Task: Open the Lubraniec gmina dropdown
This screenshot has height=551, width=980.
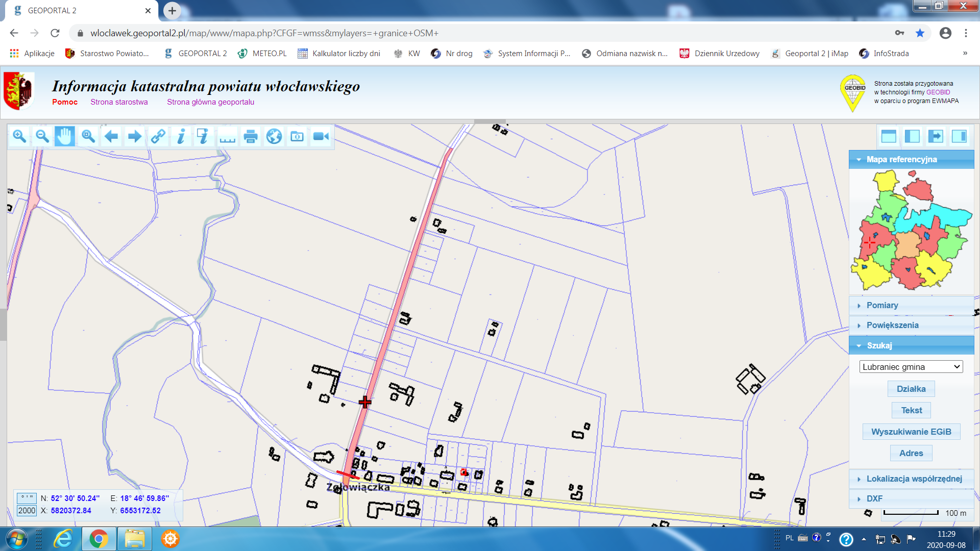Action: pos(911,367)
